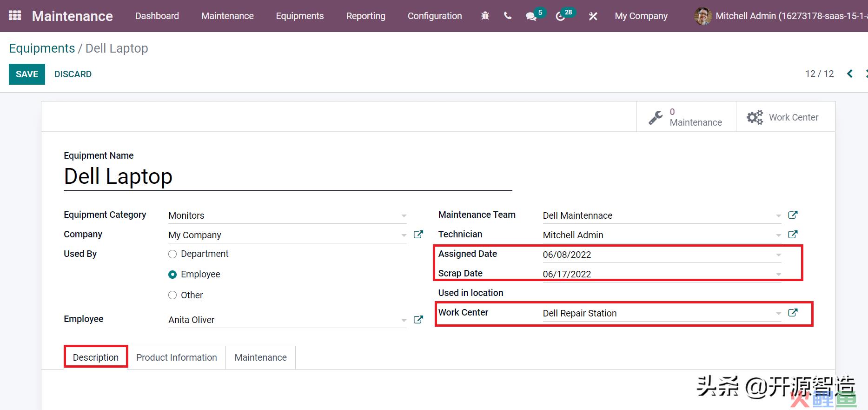Open external link for Technician field

click(793, 235)
